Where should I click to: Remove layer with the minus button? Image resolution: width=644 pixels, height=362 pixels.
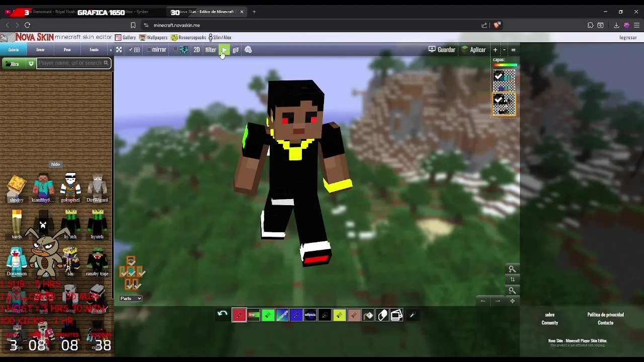(504, 50)
